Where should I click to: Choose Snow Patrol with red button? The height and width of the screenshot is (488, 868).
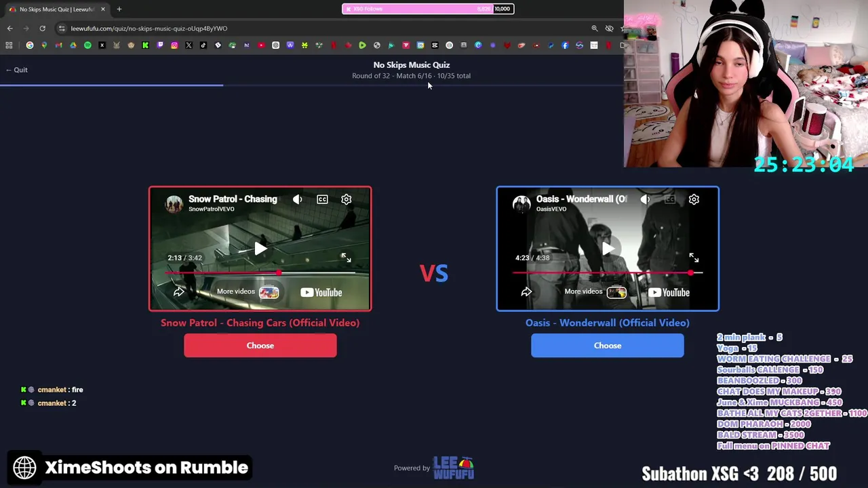[x=260, y=346]
